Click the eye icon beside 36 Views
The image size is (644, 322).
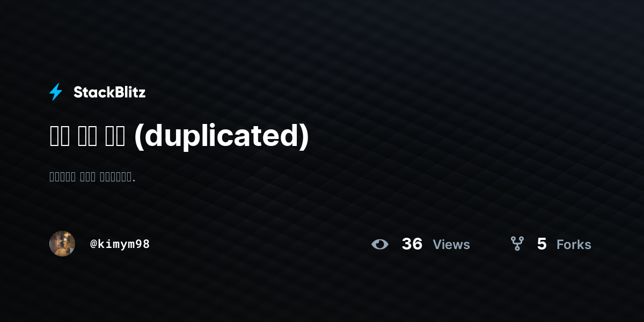pos(380,244)
